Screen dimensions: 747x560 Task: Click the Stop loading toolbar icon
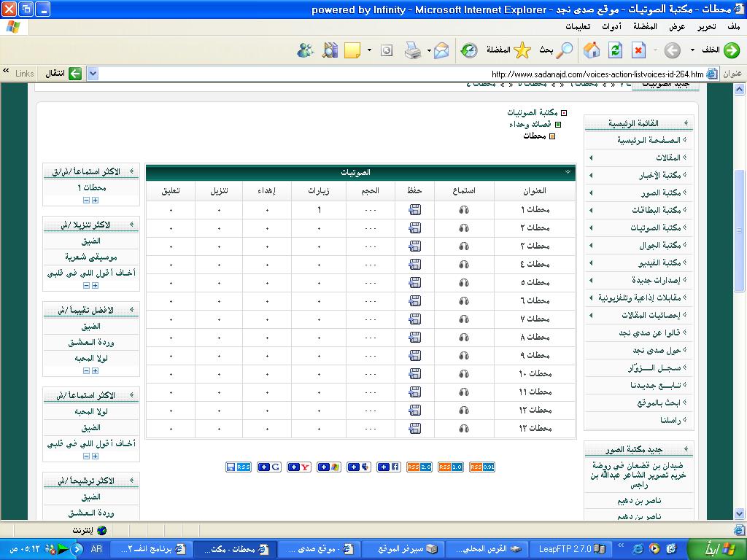pyautogui.click(x=638, y=50)
